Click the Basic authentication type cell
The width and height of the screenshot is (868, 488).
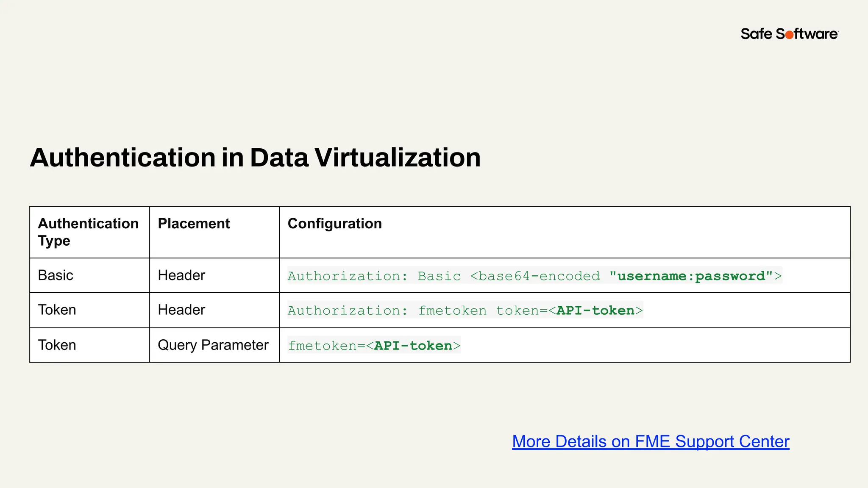[x=89, y=275]
